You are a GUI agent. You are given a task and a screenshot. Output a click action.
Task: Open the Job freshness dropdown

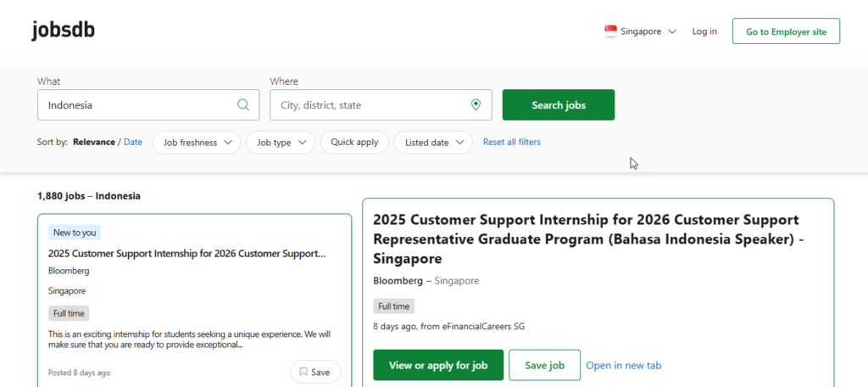tap(197, 143)
